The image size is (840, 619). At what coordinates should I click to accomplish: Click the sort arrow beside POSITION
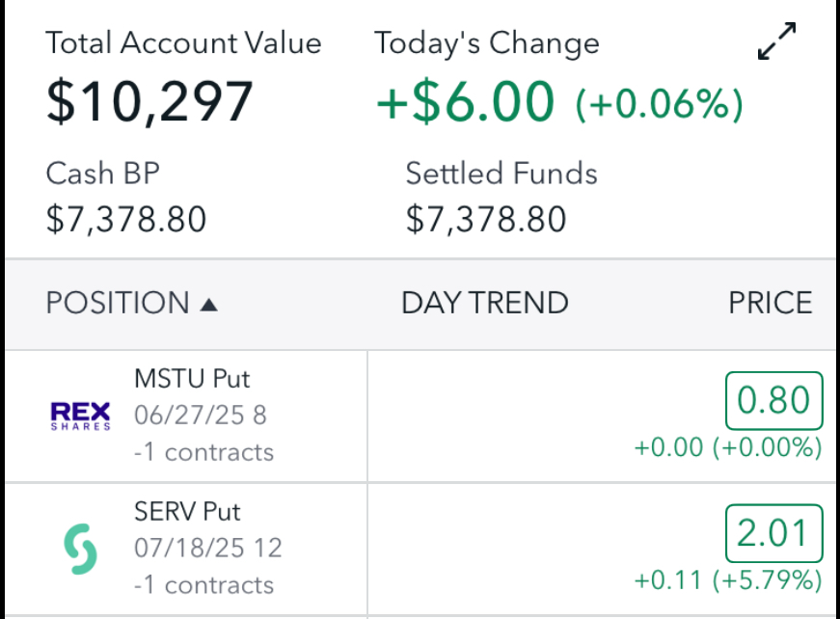(x=211, y=303)
